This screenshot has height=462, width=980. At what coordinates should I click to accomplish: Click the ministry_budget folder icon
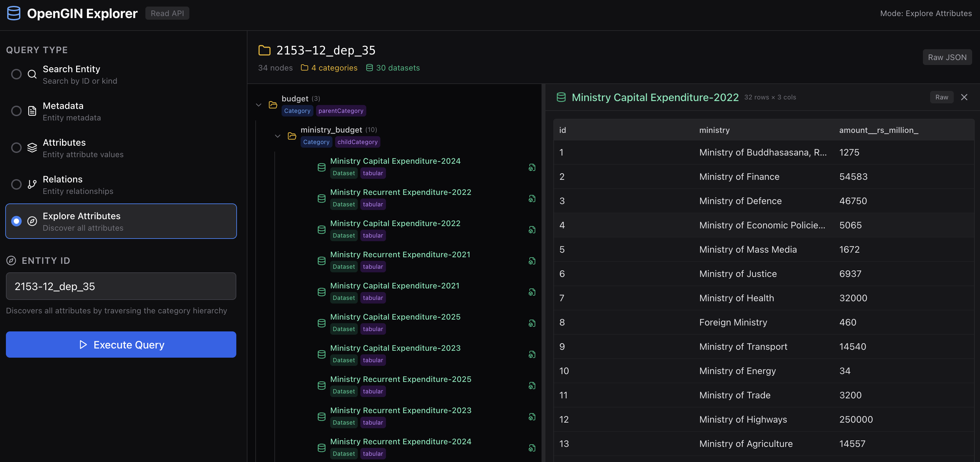tap(292, 136)
